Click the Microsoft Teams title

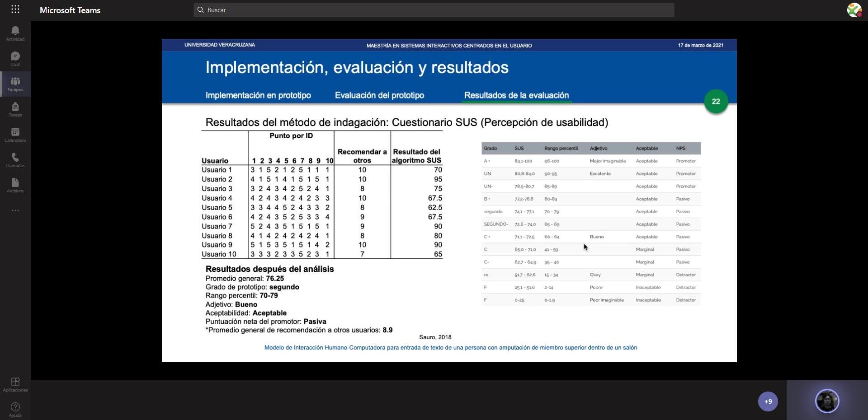(70, 10)
